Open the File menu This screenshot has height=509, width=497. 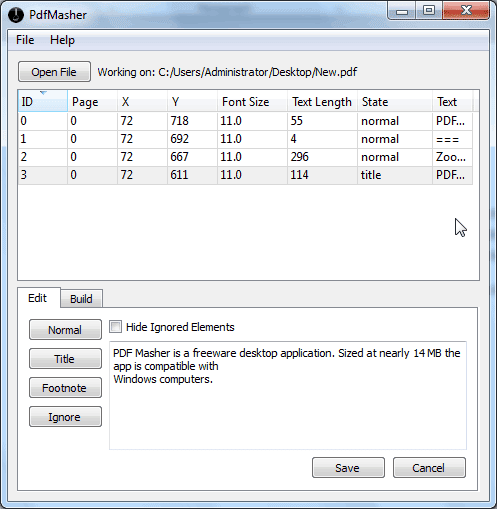(x=25, y=40)
